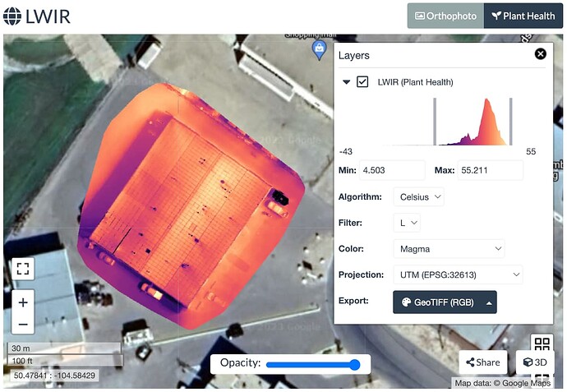Zoom in with the plus button
567x392 pixels.
pyautogui.click(x=23, y=302)
